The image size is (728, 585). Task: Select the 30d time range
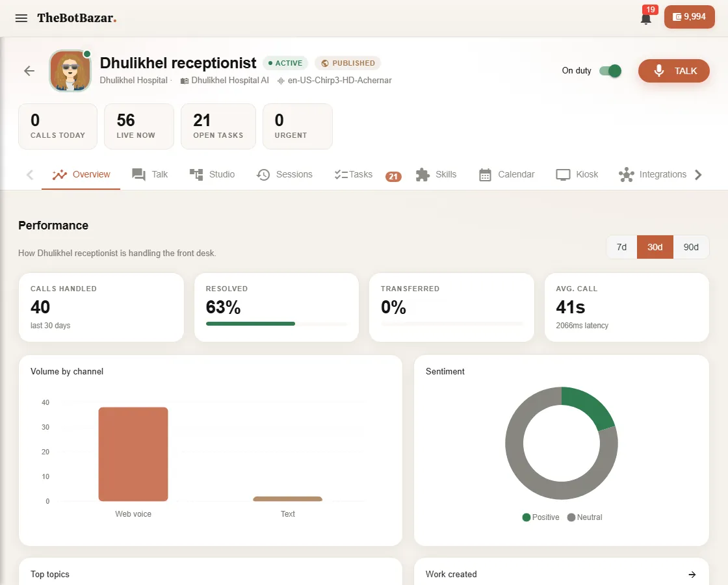click(x=655, y=247)
